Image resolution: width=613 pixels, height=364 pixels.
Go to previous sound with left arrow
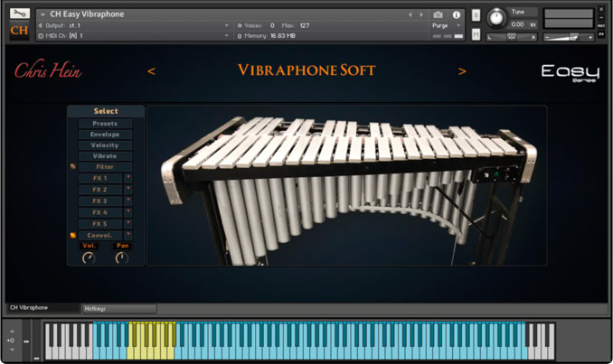point(151,71)
